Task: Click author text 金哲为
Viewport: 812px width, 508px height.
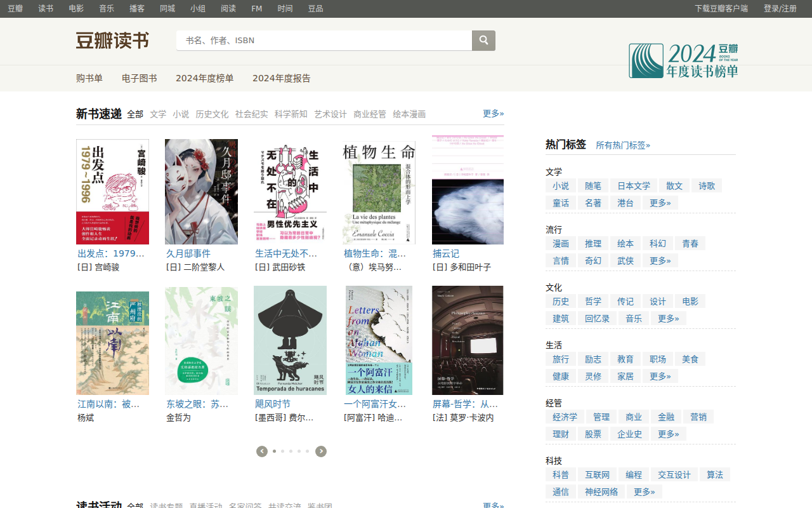Action: point(178,418)
